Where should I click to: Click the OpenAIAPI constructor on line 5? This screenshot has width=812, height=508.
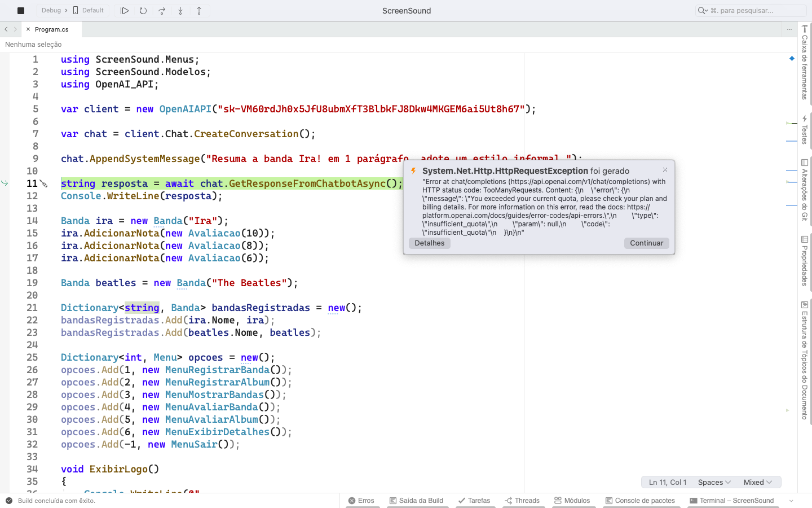click(x=186, y=109)
